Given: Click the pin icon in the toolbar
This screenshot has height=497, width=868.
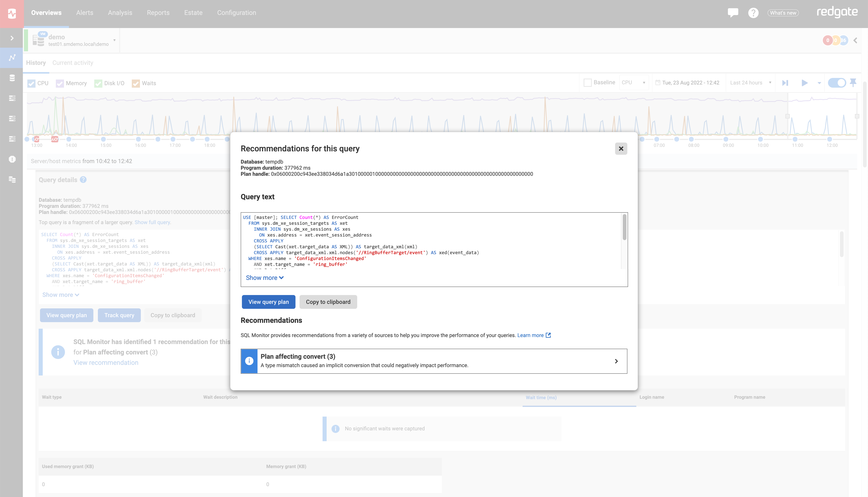Looking at the screenshot, I should (x=853, y=83).
